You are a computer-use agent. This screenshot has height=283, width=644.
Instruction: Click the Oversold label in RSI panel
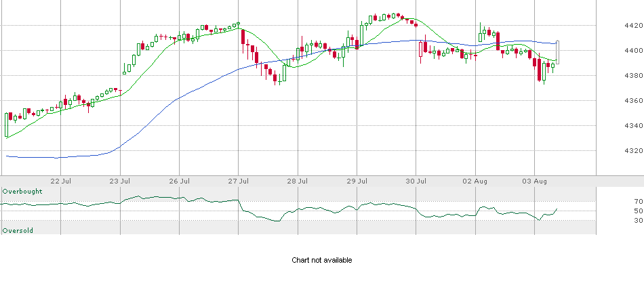point(18,231)
